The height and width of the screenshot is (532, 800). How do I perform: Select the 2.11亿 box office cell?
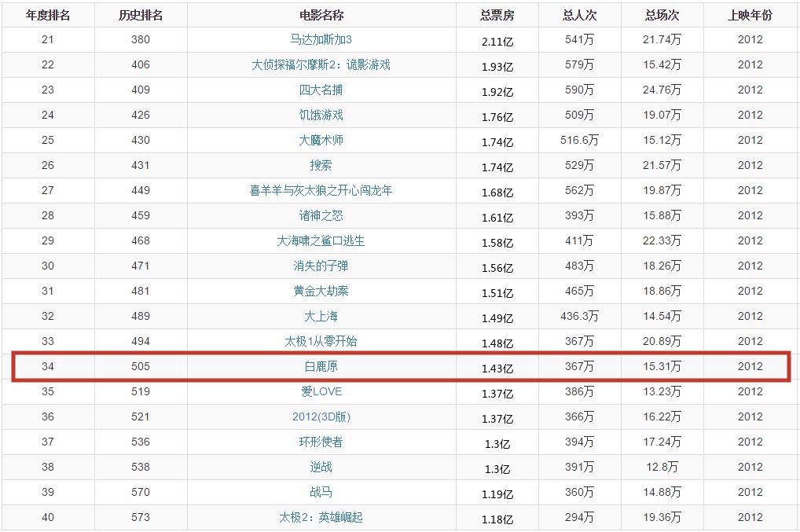[x=497, y=42]
